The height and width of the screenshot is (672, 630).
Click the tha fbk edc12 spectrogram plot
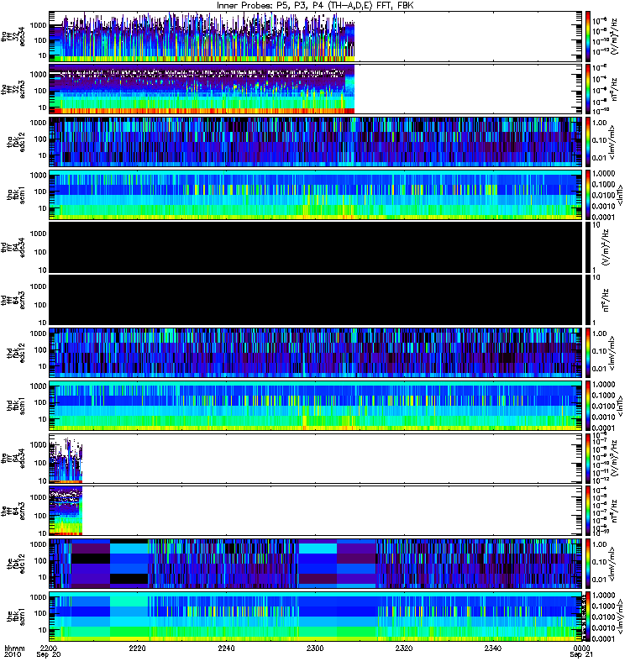pos(316,142)
